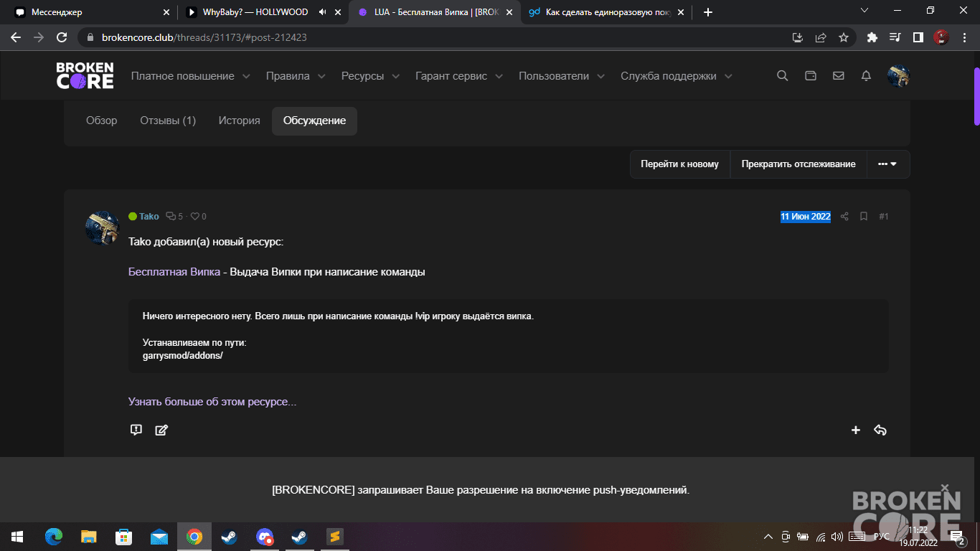980x551 pixels.
Task: Expand the Гарант сервис menu
Action: click(x=459, y=76)
